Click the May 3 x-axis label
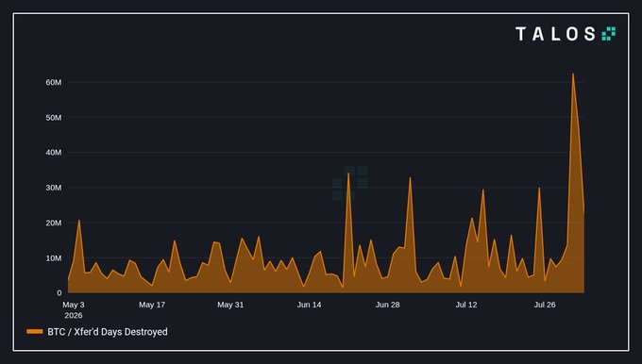Image resolution: width=642 pixels, height=364 pixels. 74,305
